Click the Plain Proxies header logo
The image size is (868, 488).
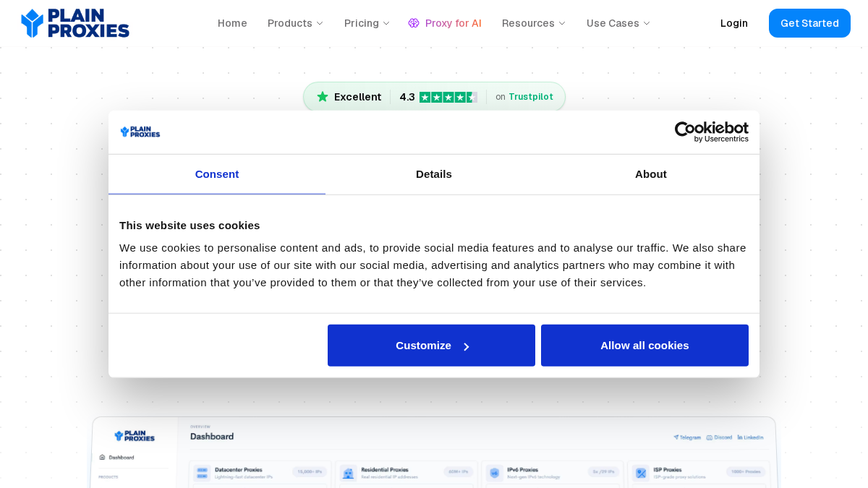click(x=75, y=23)
